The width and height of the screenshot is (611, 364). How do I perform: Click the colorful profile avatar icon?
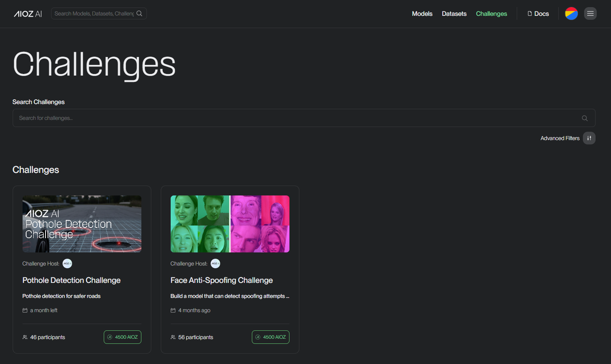point(571,13)
